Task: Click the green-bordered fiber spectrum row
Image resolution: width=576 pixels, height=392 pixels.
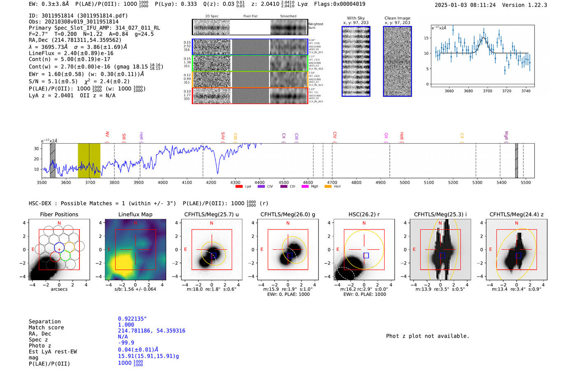Action: tap(250, 63)
